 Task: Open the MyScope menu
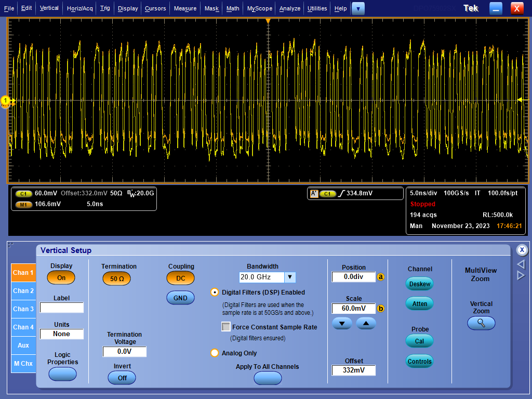click(x=260, y=8)
